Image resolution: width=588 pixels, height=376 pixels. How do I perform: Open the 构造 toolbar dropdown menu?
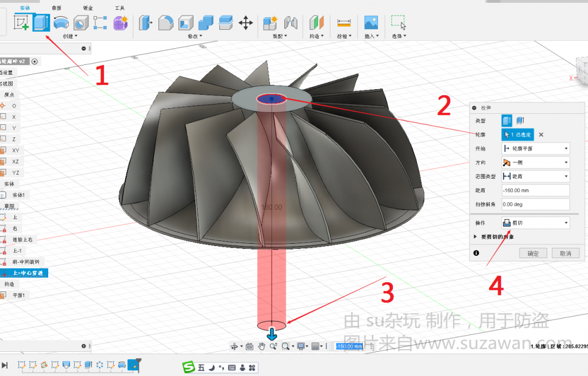pos(316,36)
